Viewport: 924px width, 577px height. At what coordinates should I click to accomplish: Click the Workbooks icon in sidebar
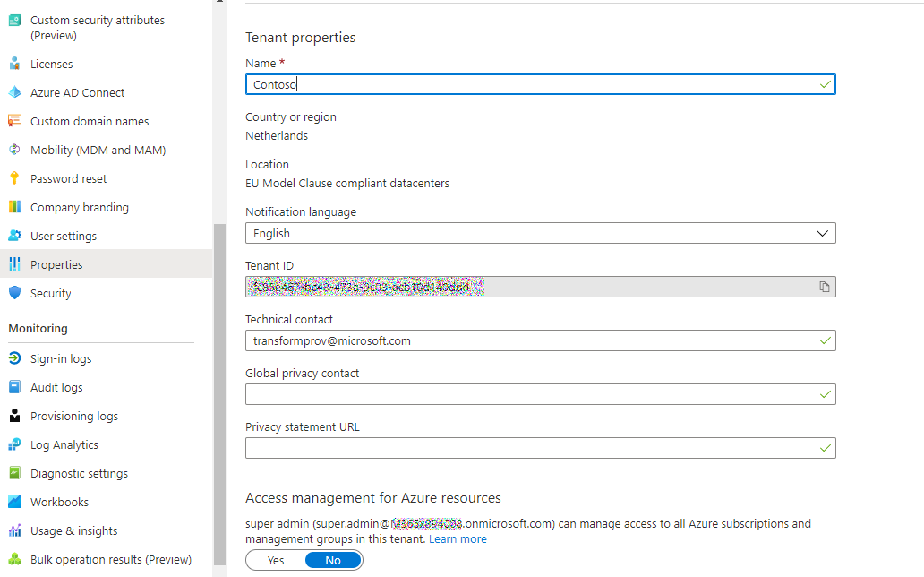point(14,502)
